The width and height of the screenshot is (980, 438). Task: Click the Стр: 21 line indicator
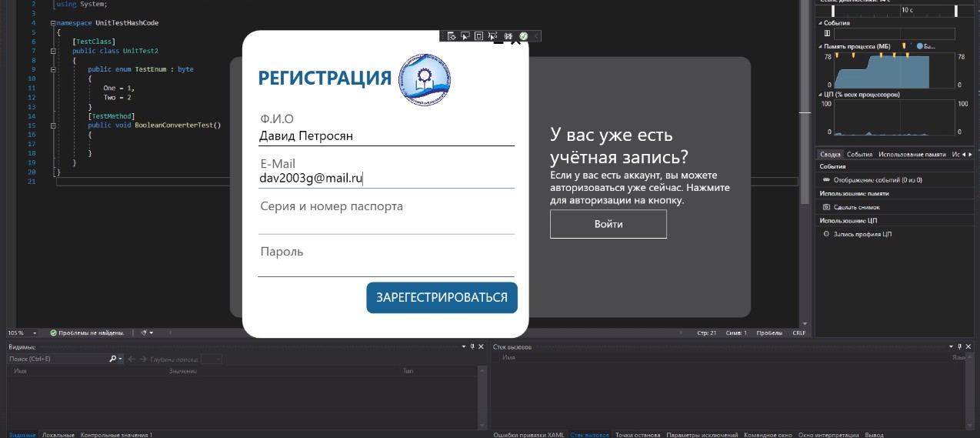click(707, 333)
